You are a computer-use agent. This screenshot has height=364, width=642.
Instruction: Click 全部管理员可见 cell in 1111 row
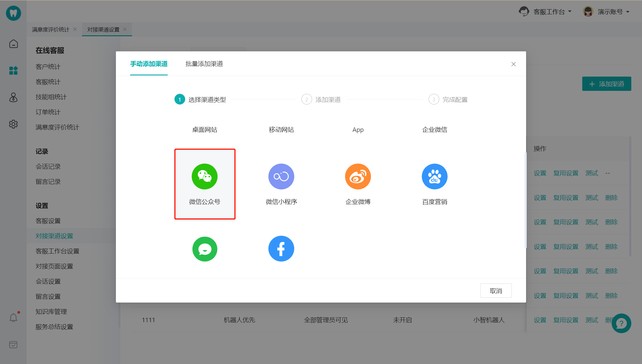pyautogui.click(x=326, y=320)
